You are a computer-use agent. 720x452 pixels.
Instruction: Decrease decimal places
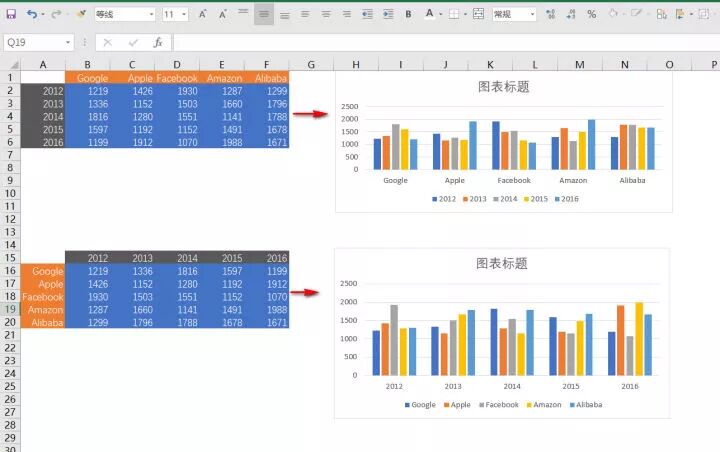tap(571, 14)
